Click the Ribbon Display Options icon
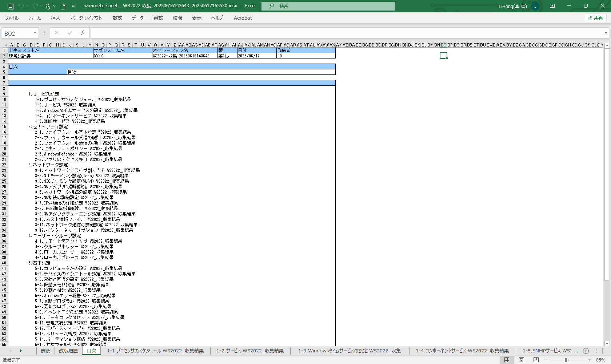 (552, 6)
